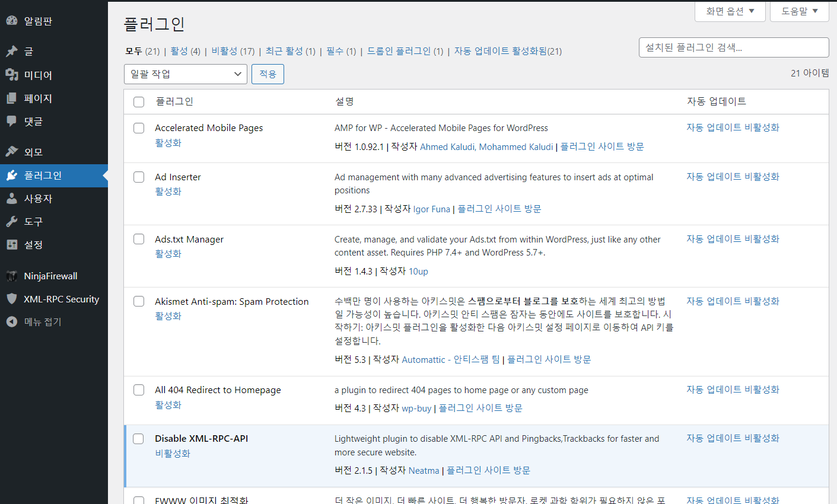Tick the Ads.txt Manager checkbox
Viewport: 837px width, 504px height.
(139, 239)
